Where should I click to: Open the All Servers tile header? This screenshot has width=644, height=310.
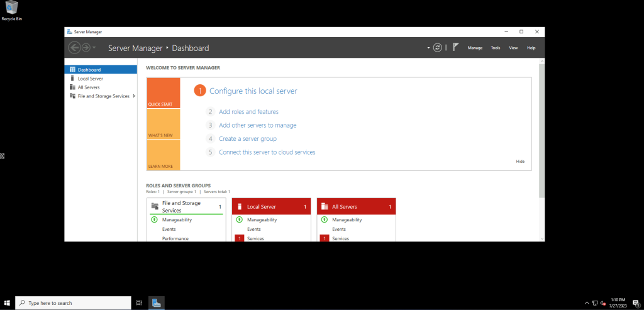357,206
